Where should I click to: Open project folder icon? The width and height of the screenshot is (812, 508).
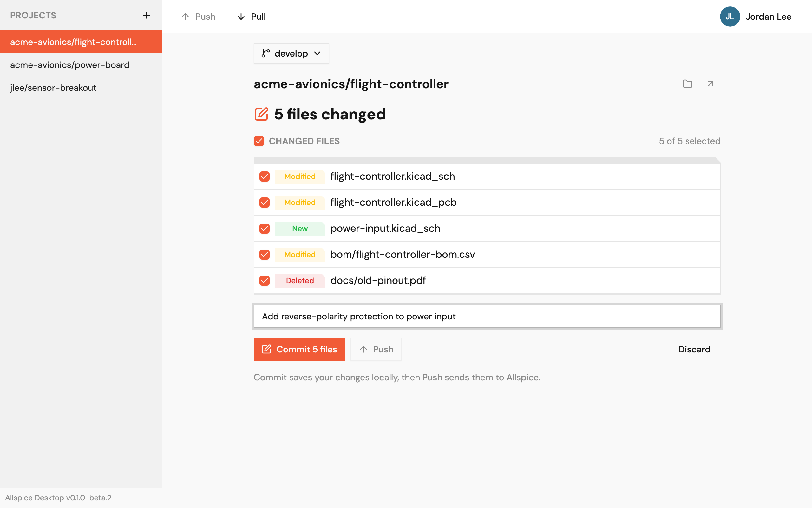[688, 84]
